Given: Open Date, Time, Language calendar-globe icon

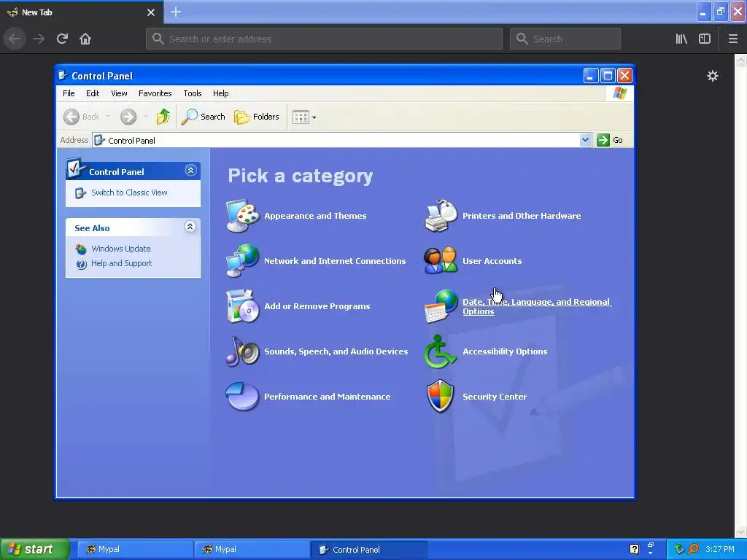Looking at the screenshot, I should click(x=441, y=306).
